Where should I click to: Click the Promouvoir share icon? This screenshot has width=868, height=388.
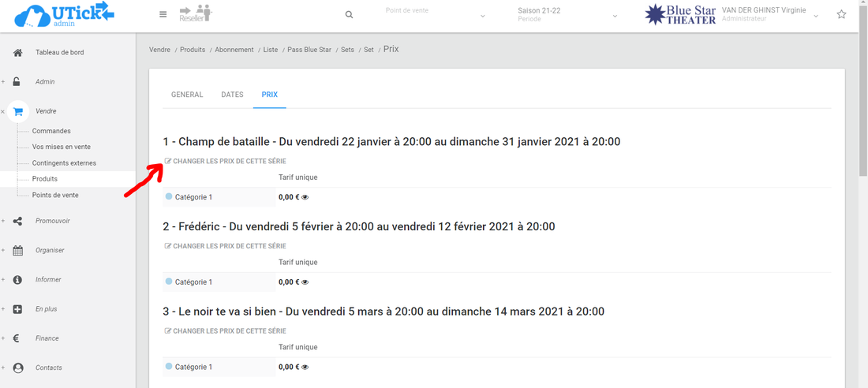[17, 222]
